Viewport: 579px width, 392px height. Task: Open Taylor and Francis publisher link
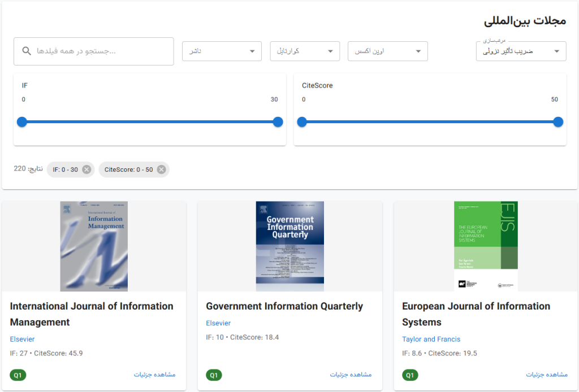tap(431, 339)
